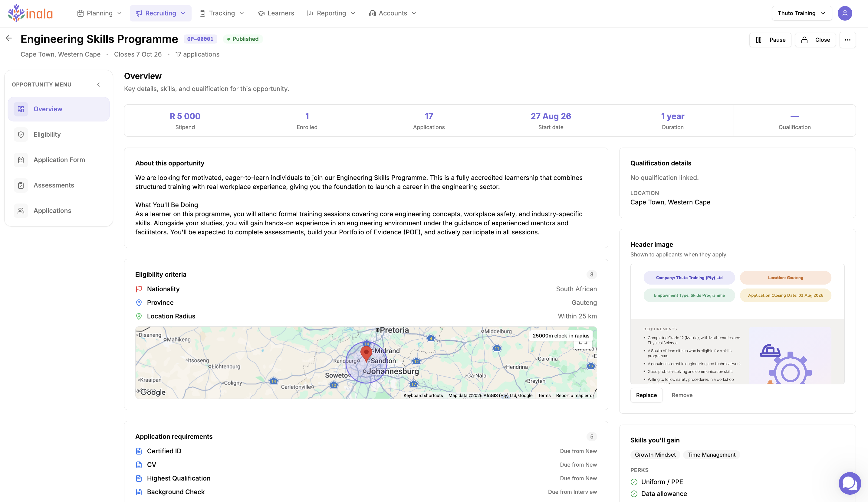The height and width of the screenshot is (502, 868).
Task: Expand the Reporting dropdown
Action: (331, 13)
